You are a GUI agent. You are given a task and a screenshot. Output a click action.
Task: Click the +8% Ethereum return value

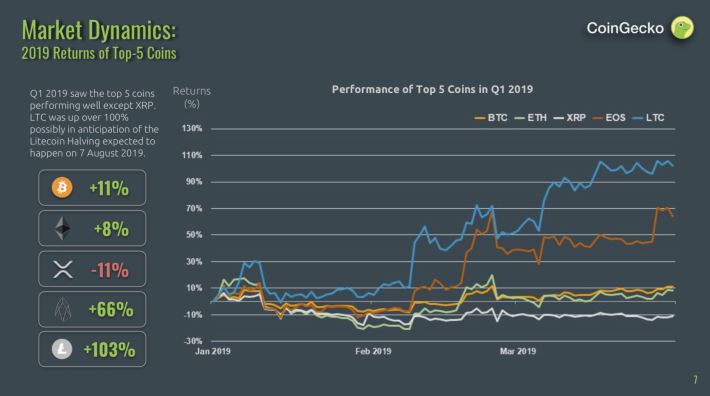click(x=111, y=229)
